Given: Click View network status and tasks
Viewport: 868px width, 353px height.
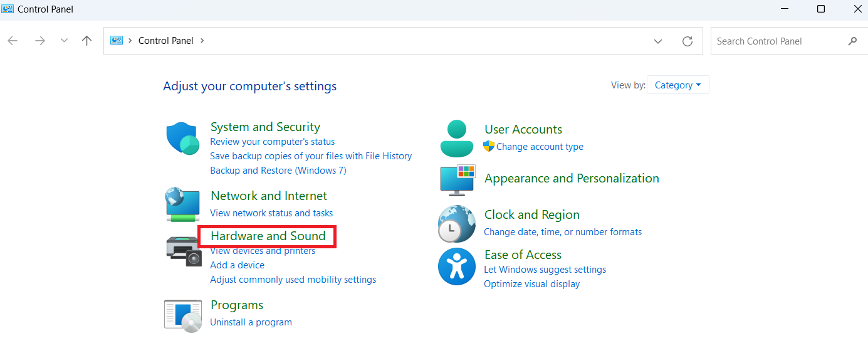Looking at the screenshot, I should click(271, 213).
